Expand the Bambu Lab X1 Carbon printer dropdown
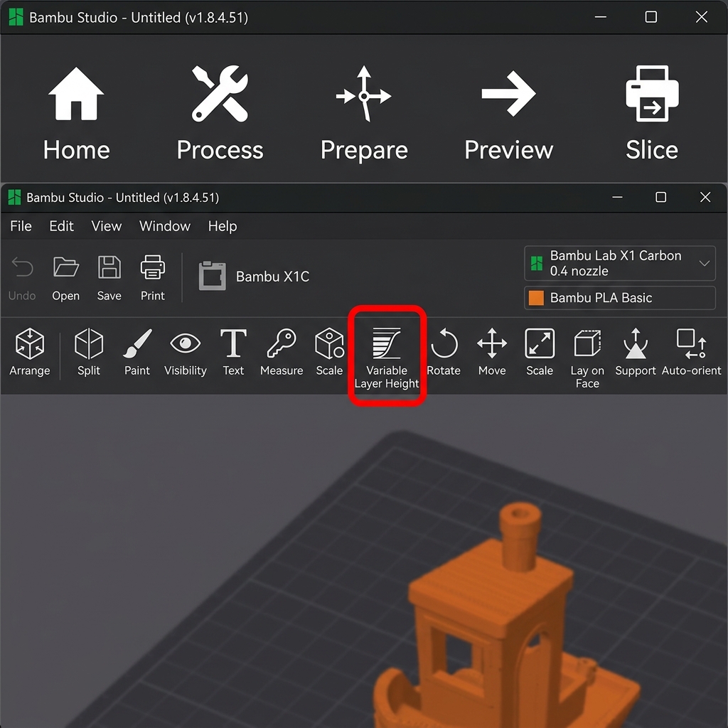Screen dimensions: 728x728 pyautogui.click(x=620, y=263)
